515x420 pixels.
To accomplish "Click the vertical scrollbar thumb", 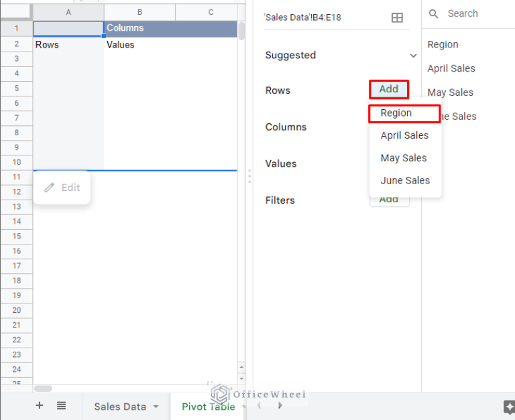I will [241, 31].
